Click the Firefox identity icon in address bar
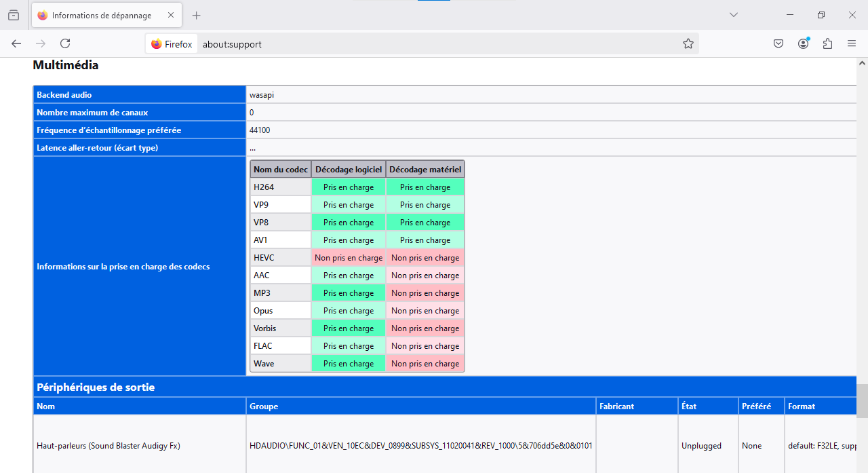 172,44
